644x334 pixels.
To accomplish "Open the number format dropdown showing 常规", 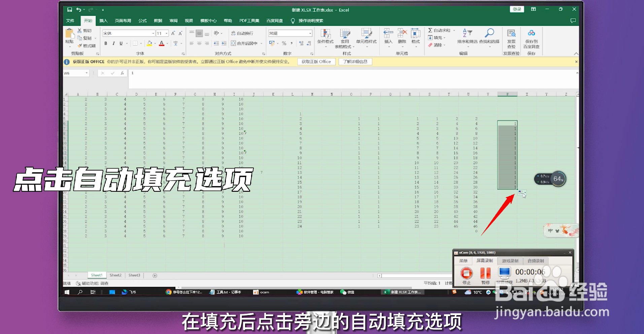I will pyautogui.click(x=310, y=33).
